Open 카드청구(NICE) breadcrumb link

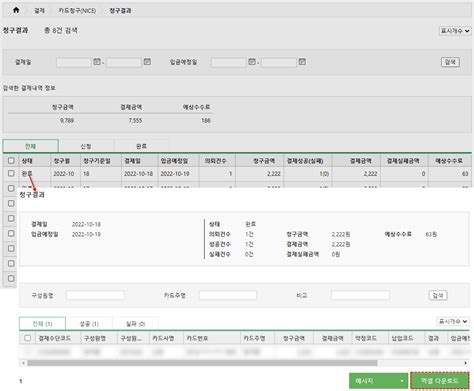(x=77, y=11)
